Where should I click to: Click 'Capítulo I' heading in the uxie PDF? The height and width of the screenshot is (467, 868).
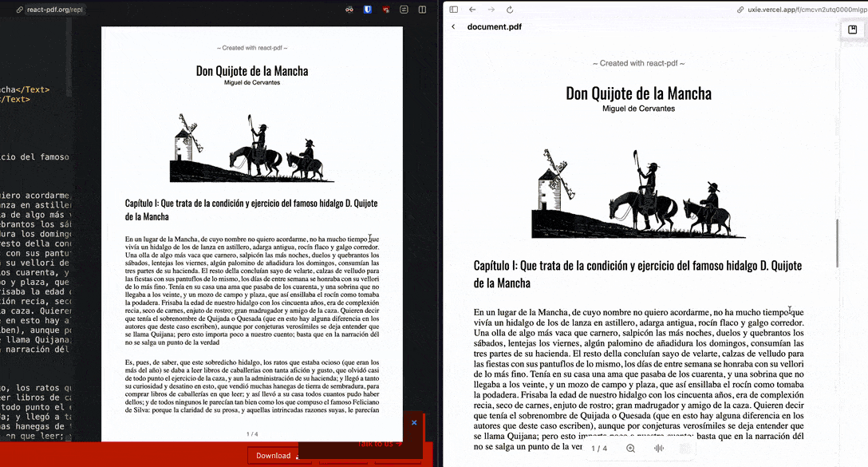coord(637,275)
